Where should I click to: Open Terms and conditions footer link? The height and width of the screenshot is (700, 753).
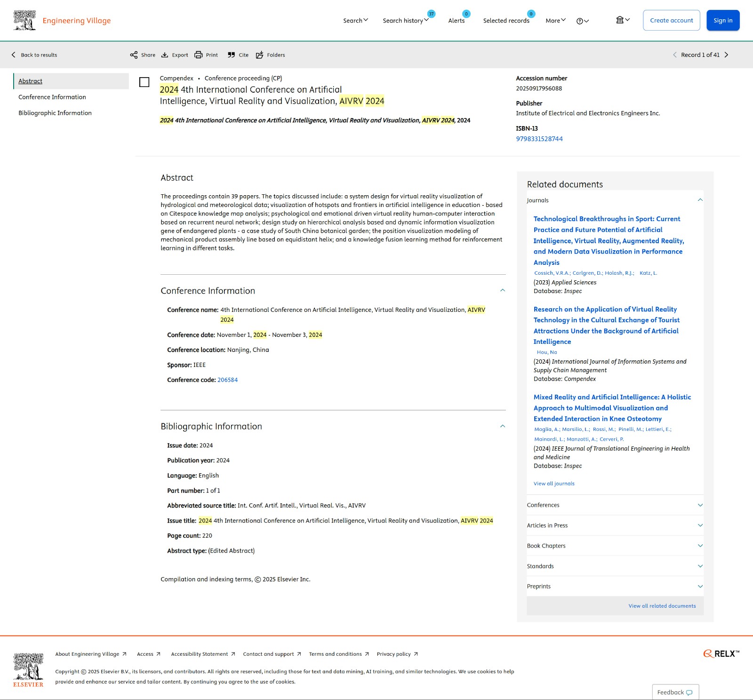click(339, 654)
